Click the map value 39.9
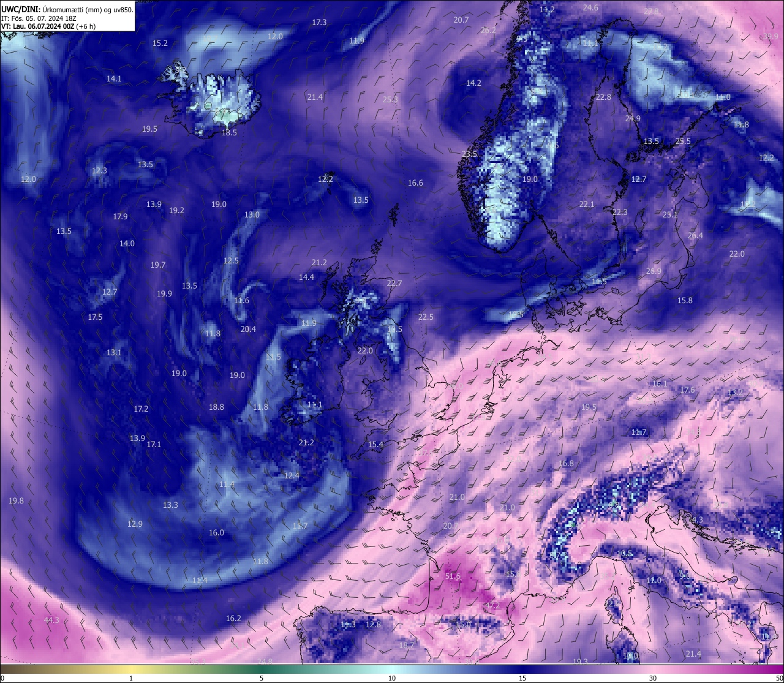 [771, 37]
